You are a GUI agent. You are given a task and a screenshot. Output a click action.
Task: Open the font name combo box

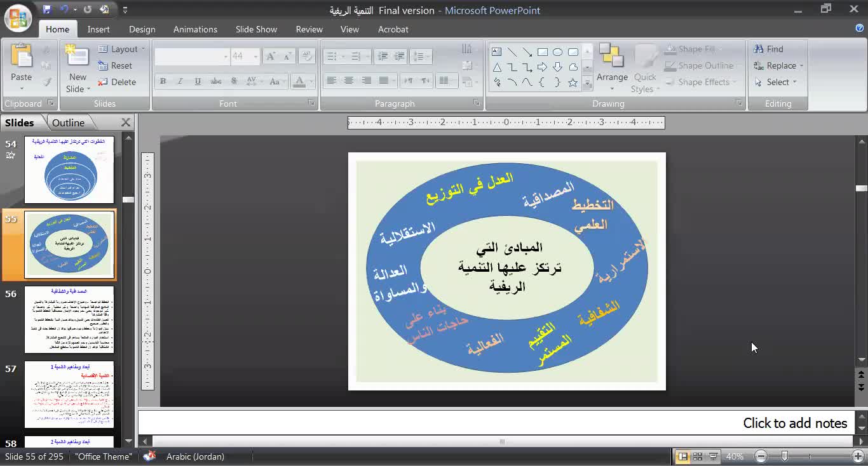(192, 57)
